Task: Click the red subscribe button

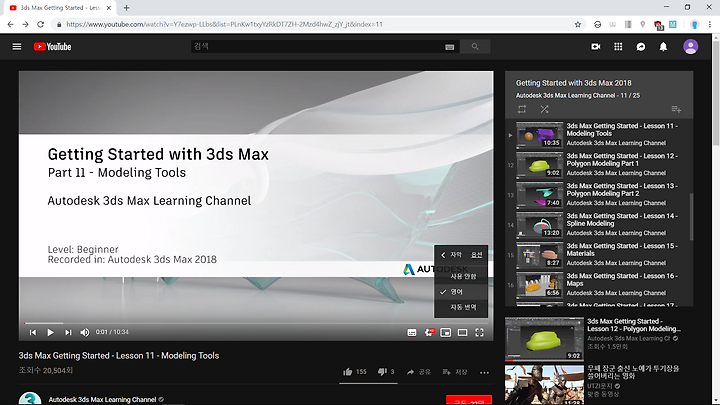Action: coord(469,400)
